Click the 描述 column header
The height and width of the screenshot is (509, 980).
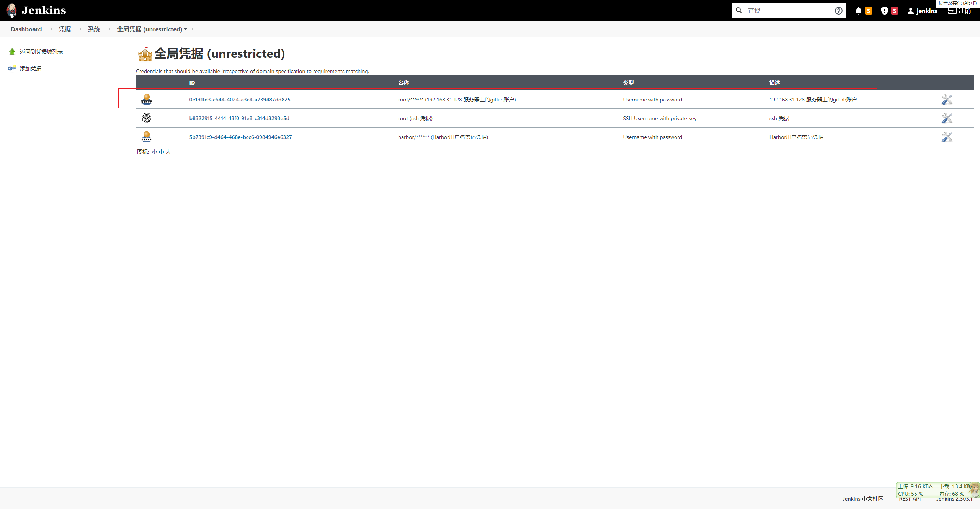pos(775,83)
